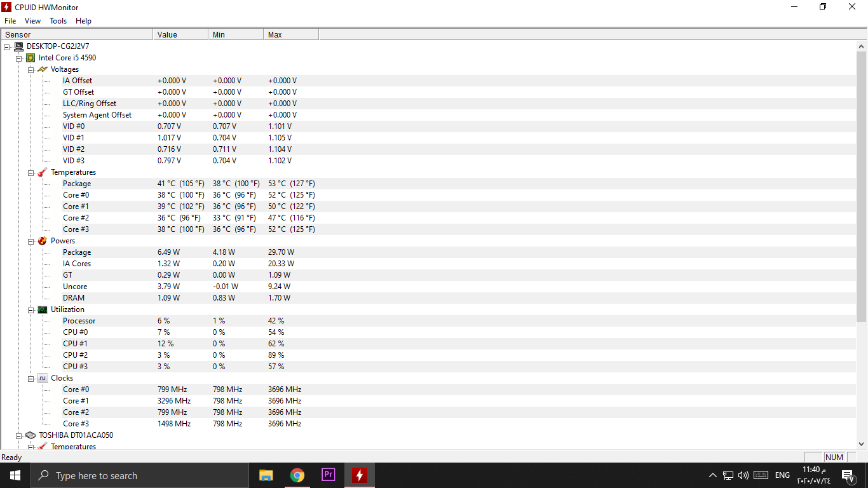Collapse the Voltages section
Screen dimensions: 868x488
(31, 69)
